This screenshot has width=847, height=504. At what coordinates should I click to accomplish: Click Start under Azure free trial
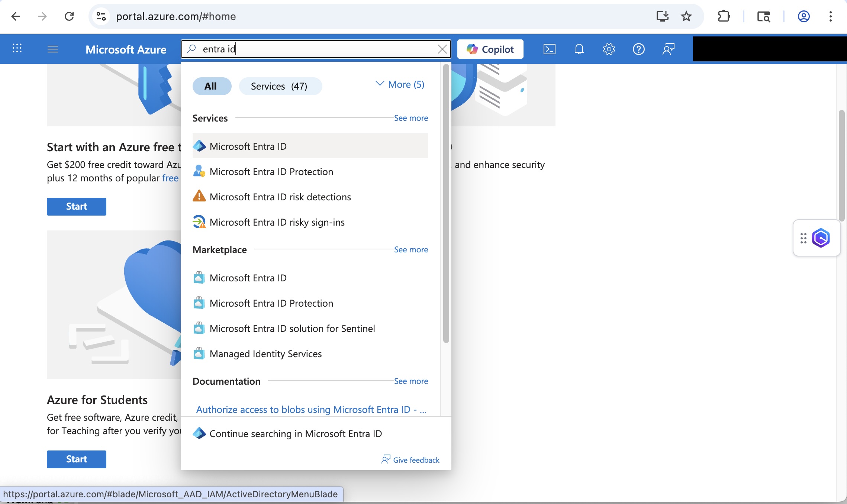[77, 206]
